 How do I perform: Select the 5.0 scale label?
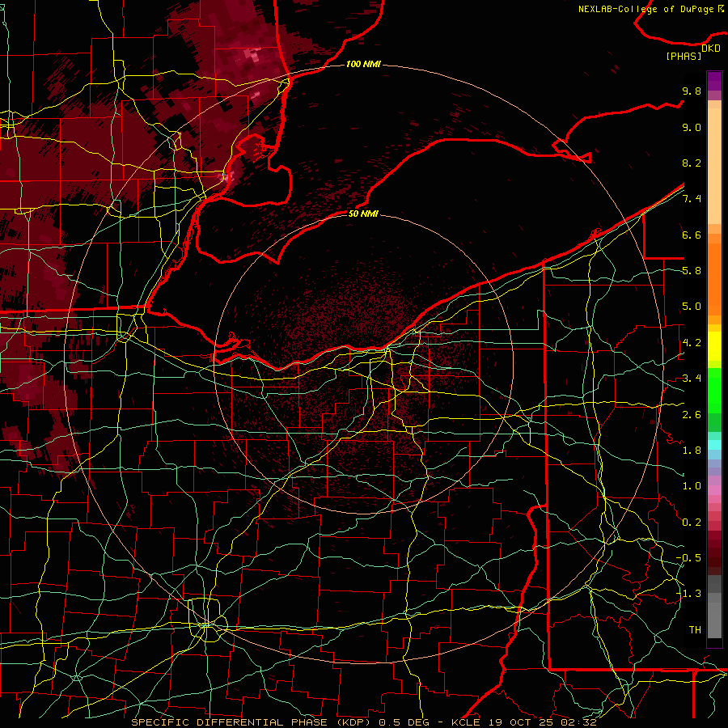692,307
